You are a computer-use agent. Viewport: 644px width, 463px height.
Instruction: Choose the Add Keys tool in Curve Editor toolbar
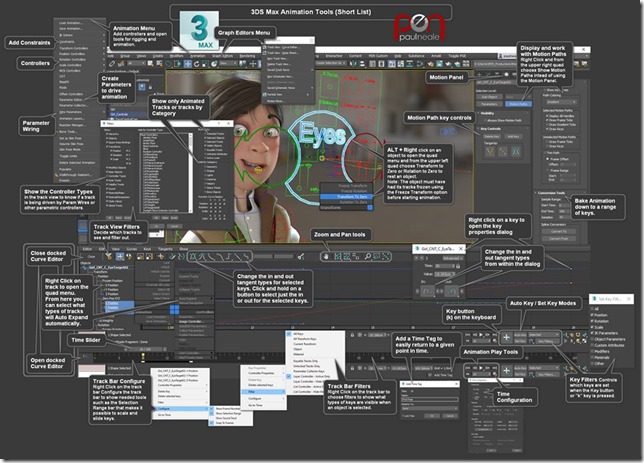point(161,256)
